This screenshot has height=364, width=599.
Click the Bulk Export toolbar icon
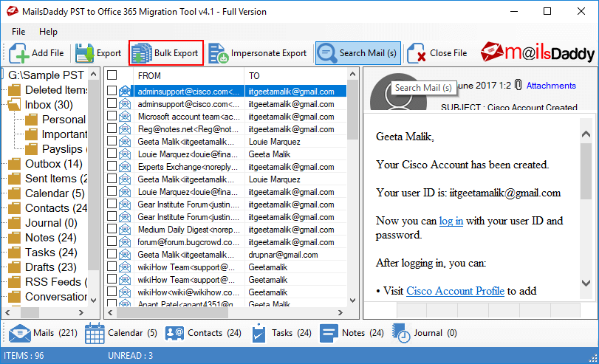coord(142,53)
